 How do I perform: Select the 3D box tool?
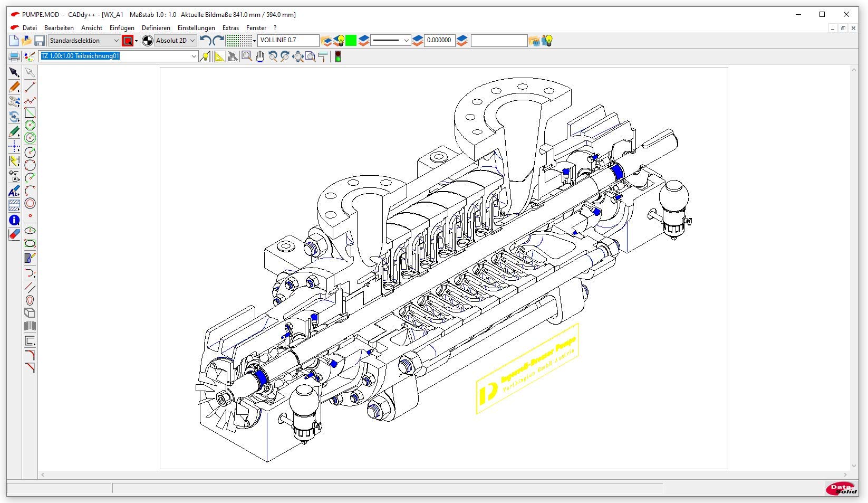[x=30, y=312]
